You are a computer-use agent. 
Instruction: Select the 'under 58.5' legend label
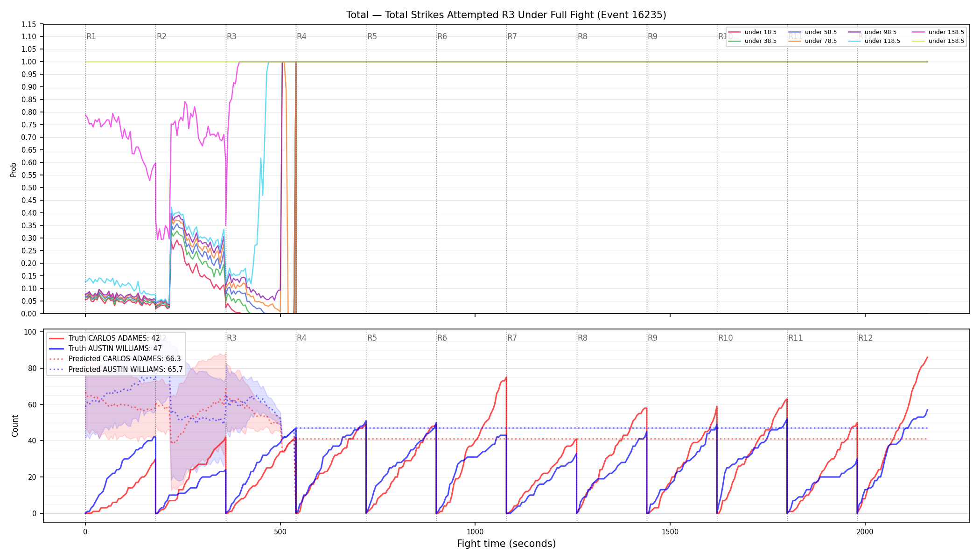tap(821, 32)
